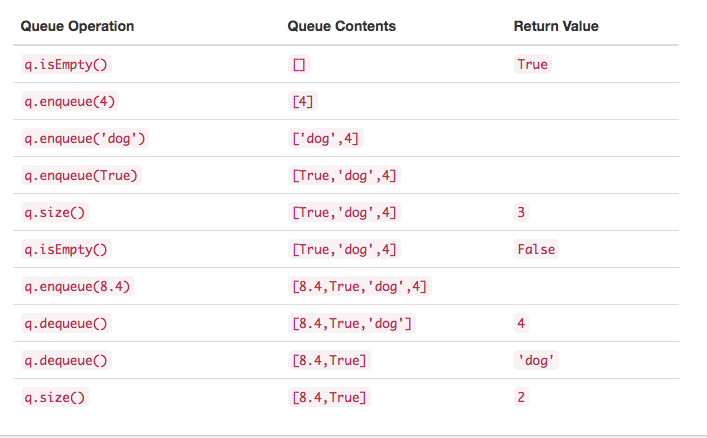Select the 'dog' return value

pyautogui.click(x=536, y=360)
